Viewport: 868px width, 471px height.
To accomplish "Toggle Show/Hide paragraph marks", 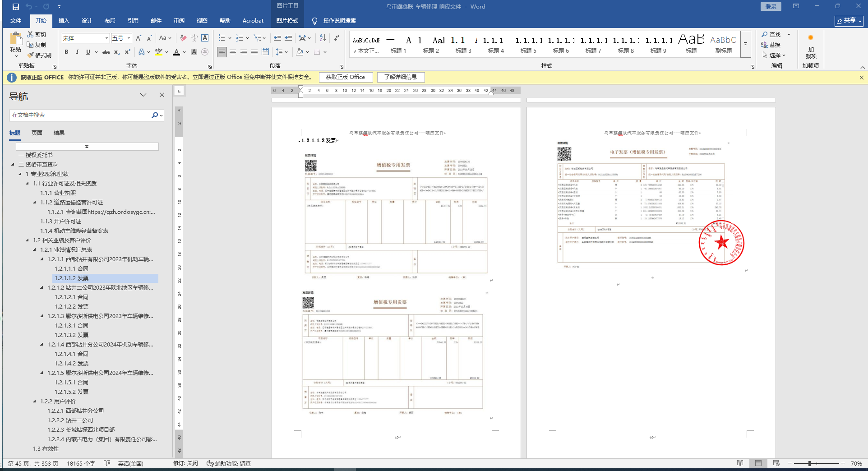I will (x=337, y=38).
